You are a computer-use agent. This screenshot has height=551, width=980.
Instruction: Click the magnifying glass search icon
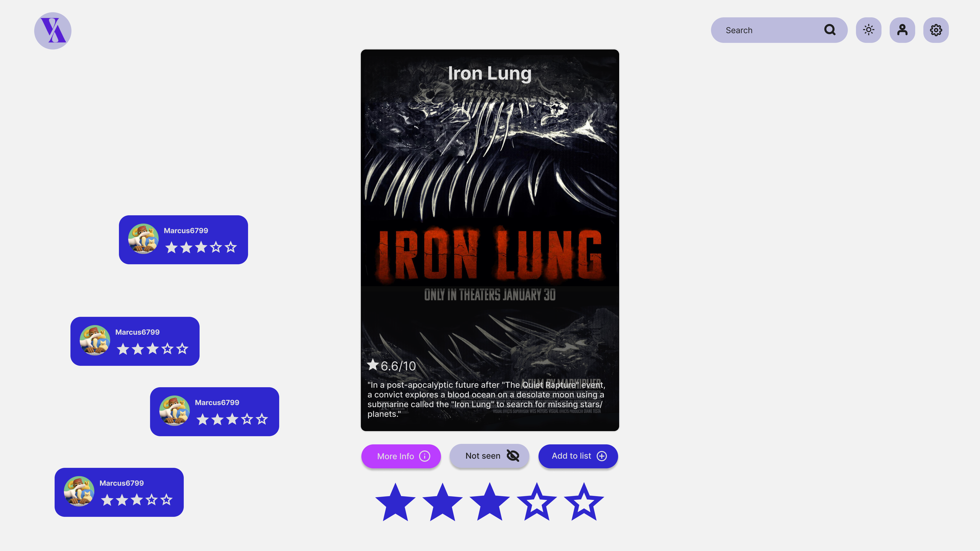830,30
